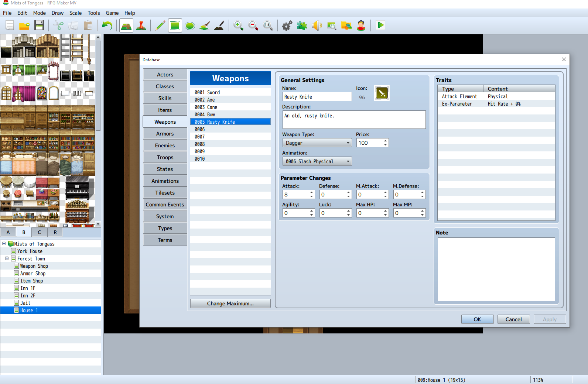Open the Armors database tab
Screen dimensions: 588x384
click(x=165, y=134)
